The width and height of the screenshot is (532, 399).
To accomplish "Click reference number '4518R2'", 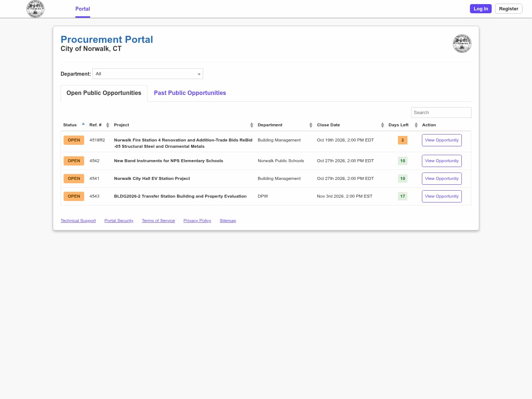I will 97,140.
